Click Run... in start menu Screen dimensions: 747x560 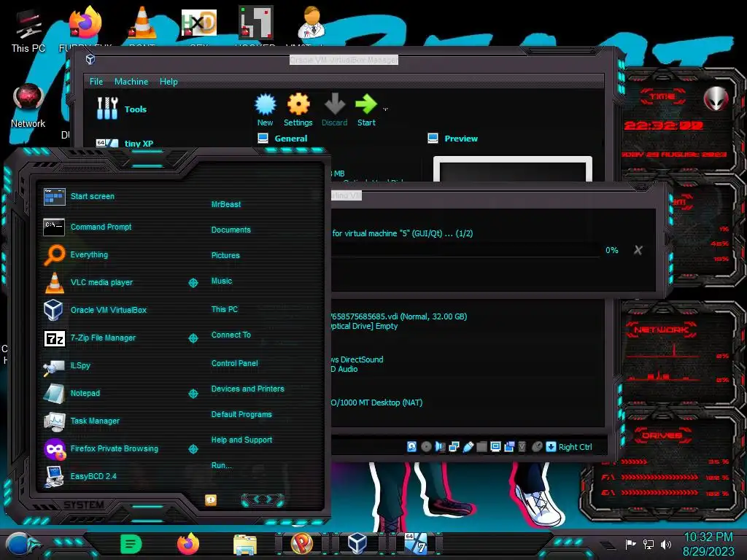[x=222, y=465]
